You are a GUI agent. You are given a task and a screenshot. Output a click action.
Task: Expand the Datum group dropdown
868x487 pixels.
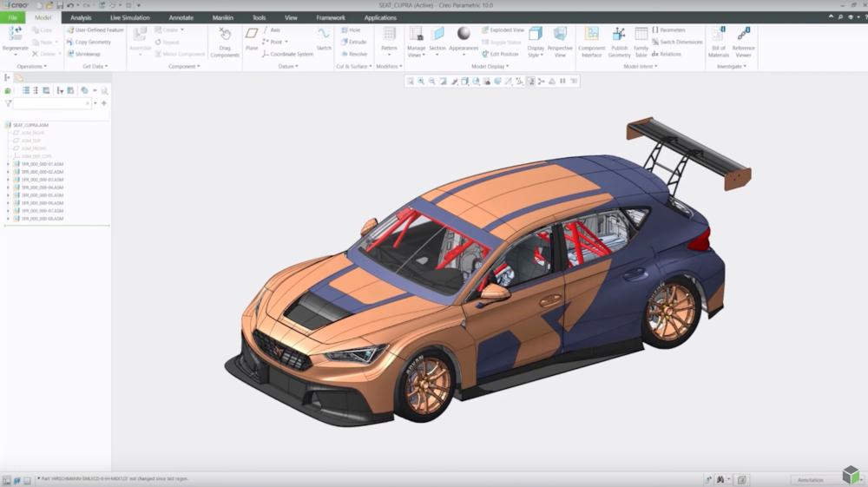(288, 66)
